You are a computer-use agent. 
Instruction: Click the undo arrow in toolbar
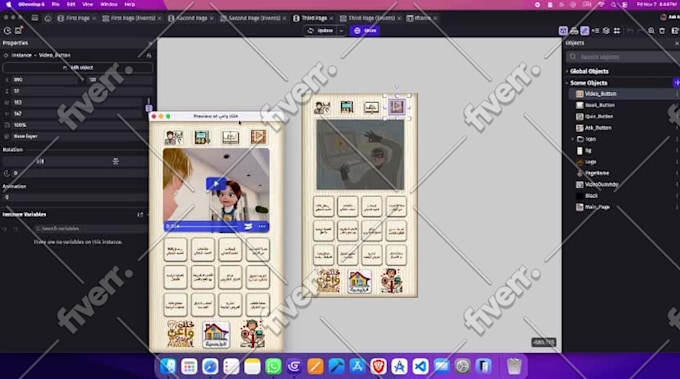tap(631, 31)
